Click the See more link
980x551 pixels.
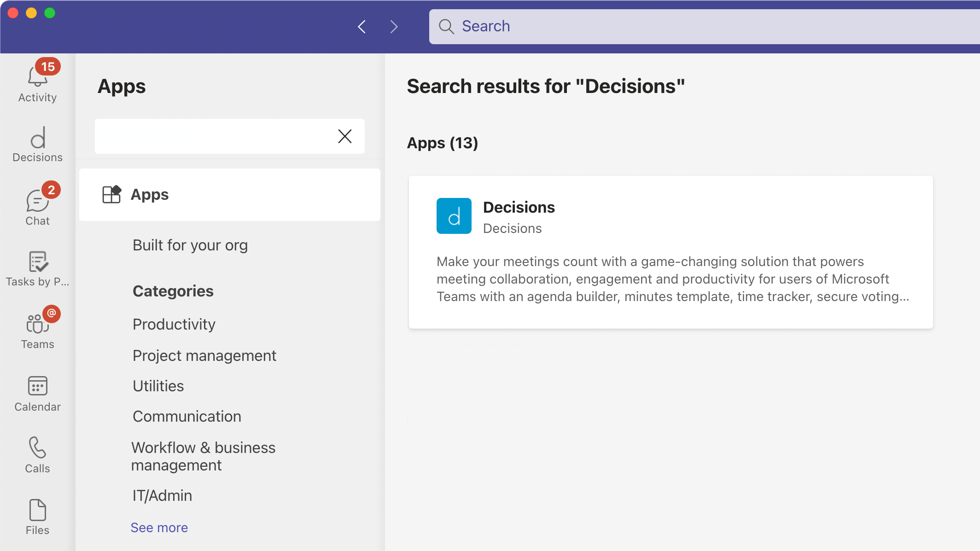159,528
